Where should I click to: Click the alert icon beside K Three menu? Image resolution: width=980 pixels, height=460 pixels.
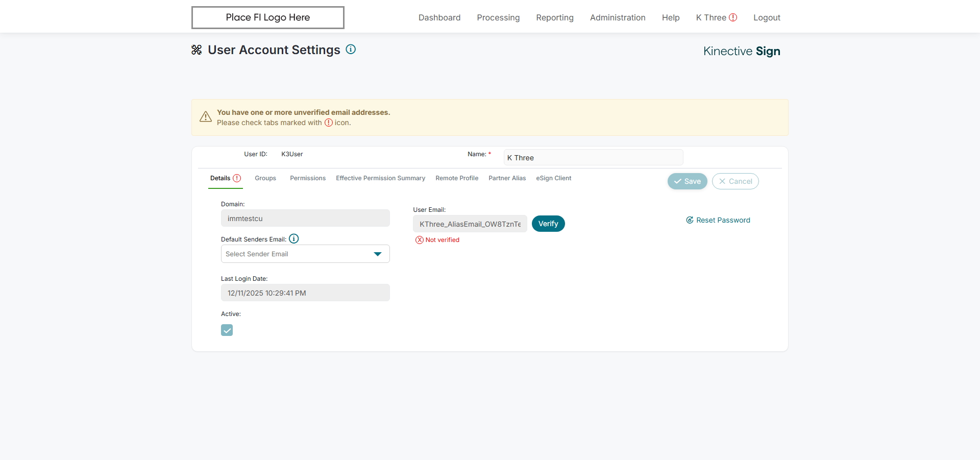733,17
